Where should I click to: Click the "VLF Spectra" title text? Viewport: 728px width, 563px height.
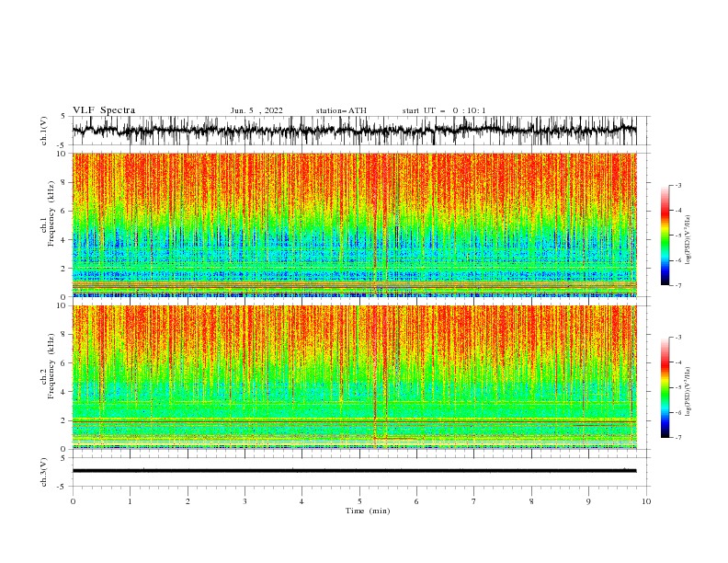104,110
